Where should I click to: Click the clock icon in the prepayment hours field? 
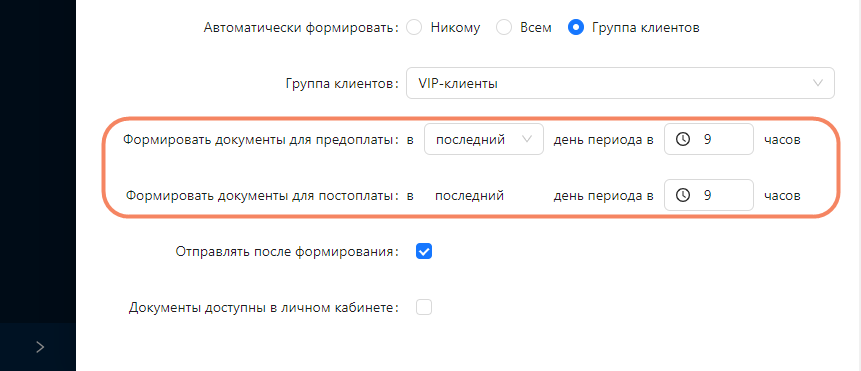[683, 139]
